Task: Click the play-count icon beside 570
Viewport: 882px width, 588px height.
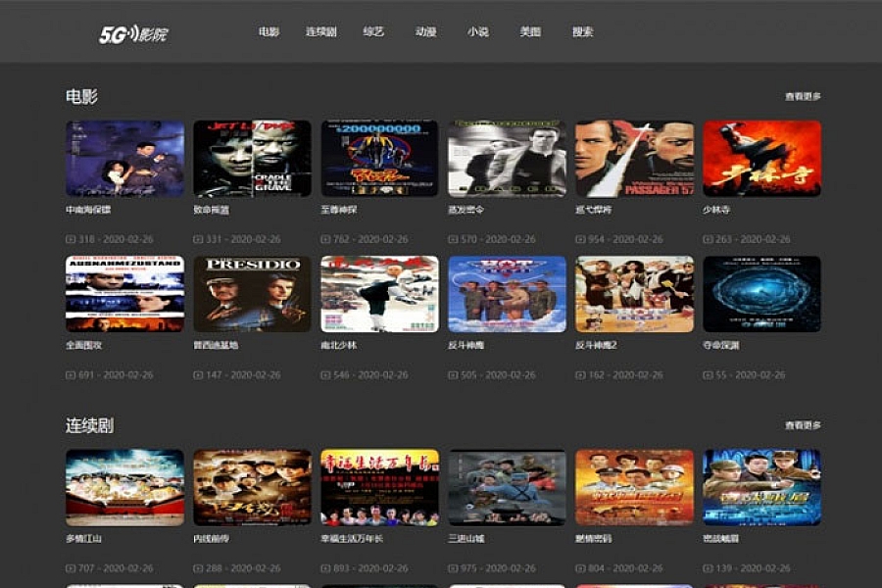Action: pyautogui.click(x=453, y=239)
